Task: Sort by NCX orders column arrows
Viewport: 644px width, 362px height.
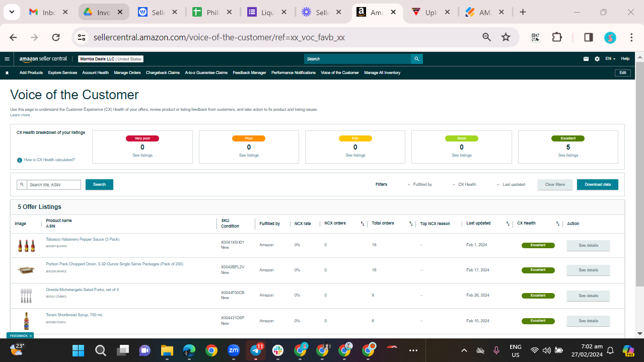Action: tap(363, 224)
